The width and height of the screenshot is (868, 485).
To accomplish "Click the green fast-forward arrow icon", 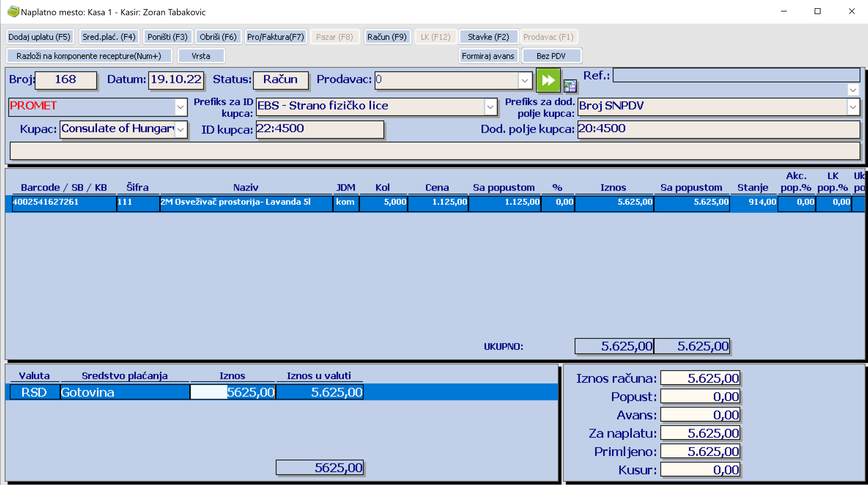I will pyautogui.click(x=548, y=80).
